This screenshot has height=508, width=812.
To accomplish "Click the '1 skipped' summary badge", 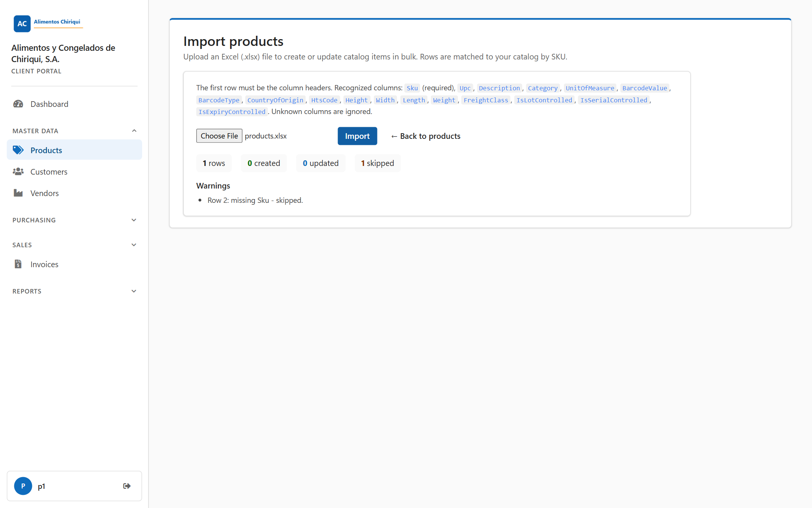I will 377,163.
